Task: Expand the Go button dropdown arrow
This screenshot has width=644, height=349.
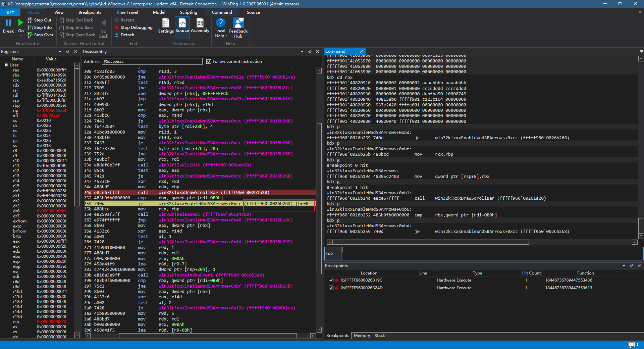Action: click(x=21, y=36)
